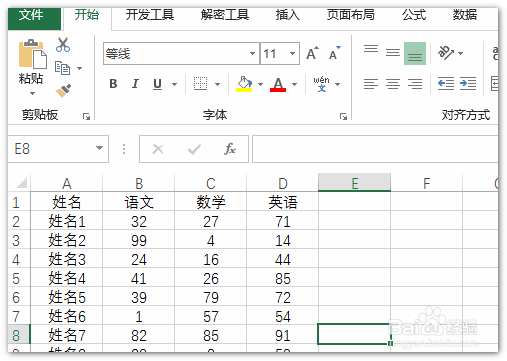Decrease font size with small A
The image size is (507, 361).
335,53
